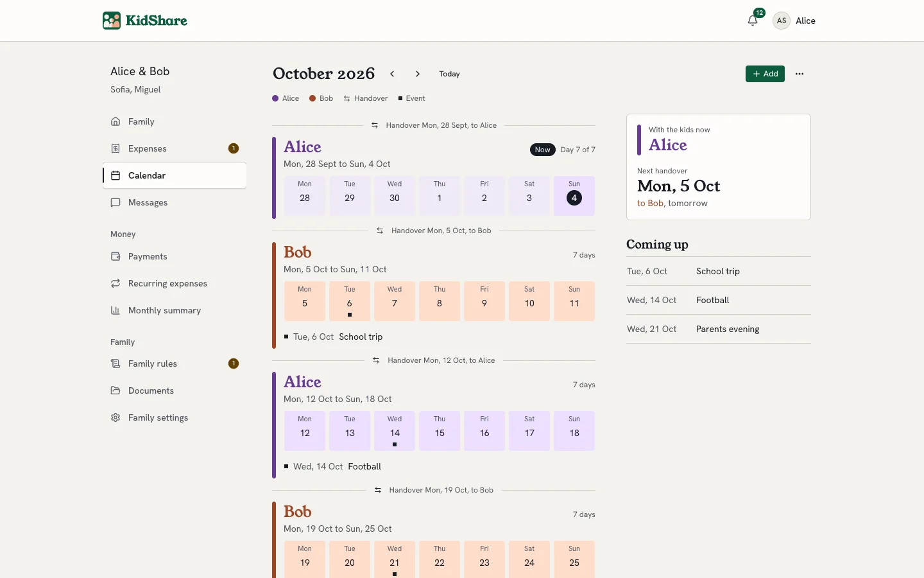This screenshot has width=924, height=578.
Task: Open Documents link
Action: (175, 390)
